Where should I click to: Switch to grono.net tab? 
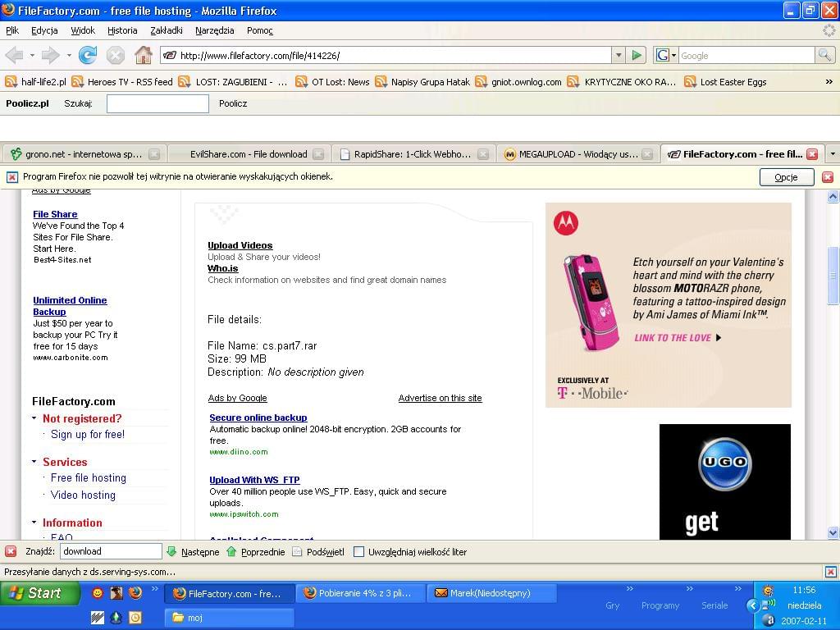click(x=83, y=154)
